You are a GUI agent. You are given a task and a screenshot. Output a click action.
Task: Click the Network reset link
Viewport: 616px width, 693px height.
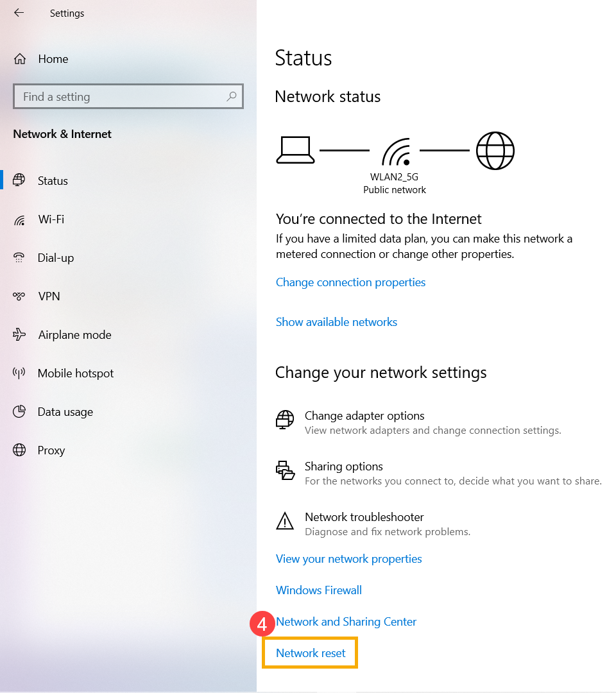click(311, 653)
